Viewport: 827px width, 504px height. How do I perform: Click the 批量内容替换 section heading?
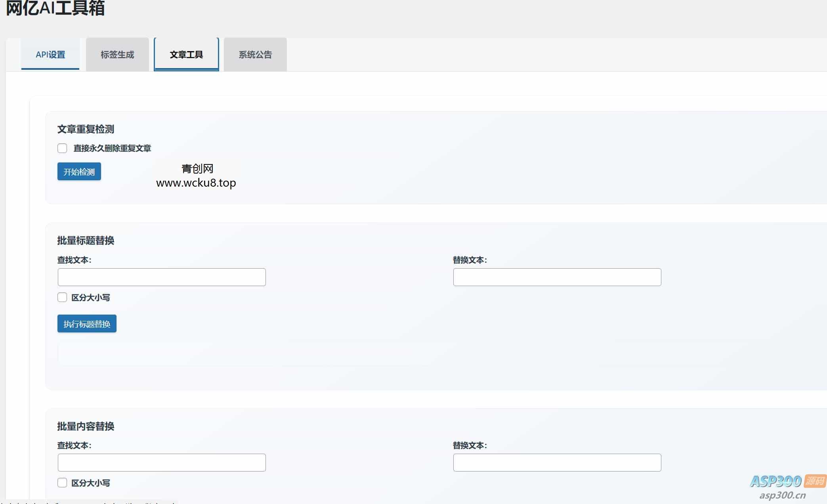coord(86,426)
